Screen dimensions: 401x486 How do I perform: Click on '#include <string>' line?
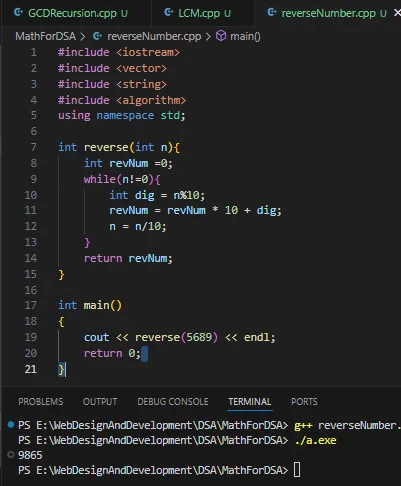coord(112,84)
